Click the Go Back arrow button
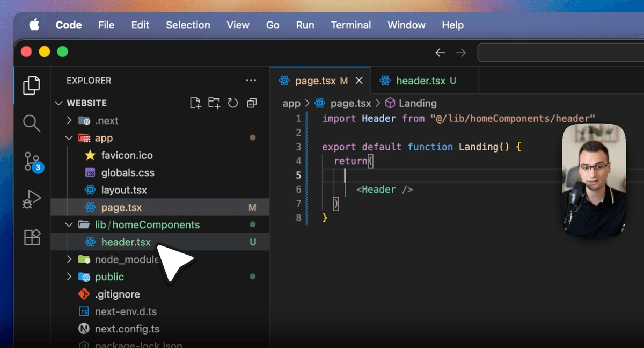644x348 pixels. click(440, 53)
